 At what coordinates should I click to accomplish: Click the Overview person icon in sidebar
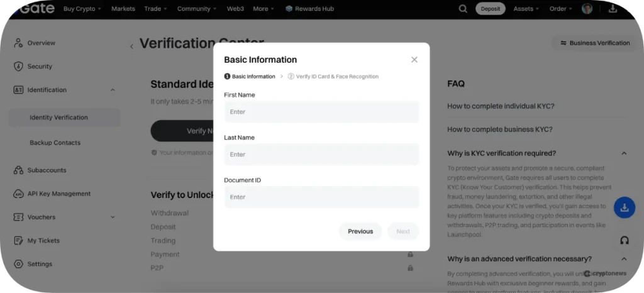coord(18,43)
